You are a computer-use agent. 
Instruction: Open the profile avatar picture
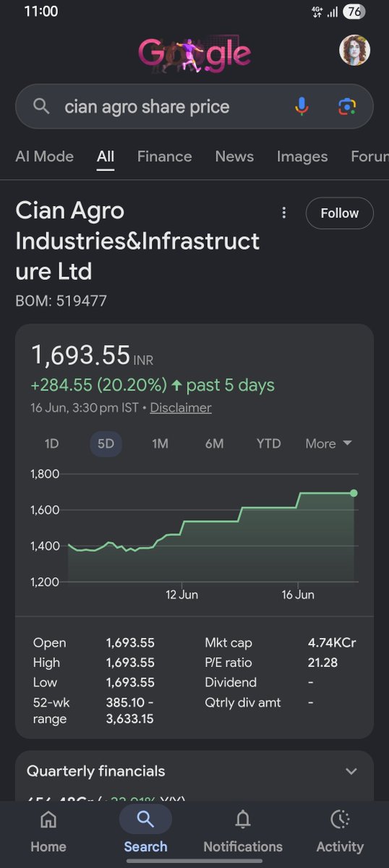pyautogui.click(x=355, y=50)
